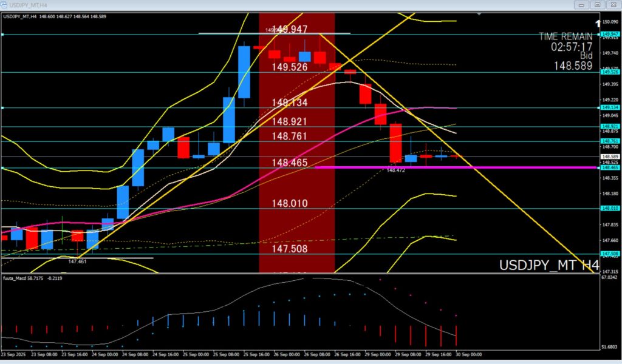Select the tallest blue bullish candle
Screen dimensions: 622x364
[244, 72]
